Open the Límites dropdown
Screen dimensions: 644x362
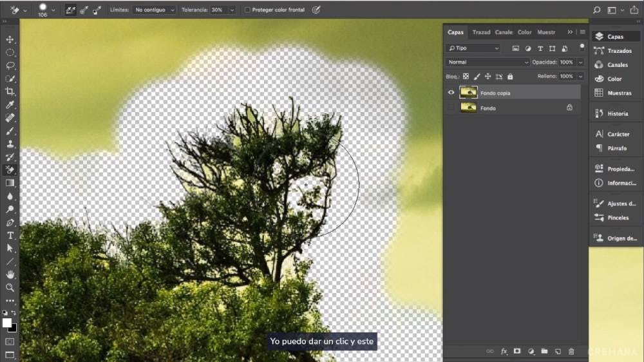154,10
